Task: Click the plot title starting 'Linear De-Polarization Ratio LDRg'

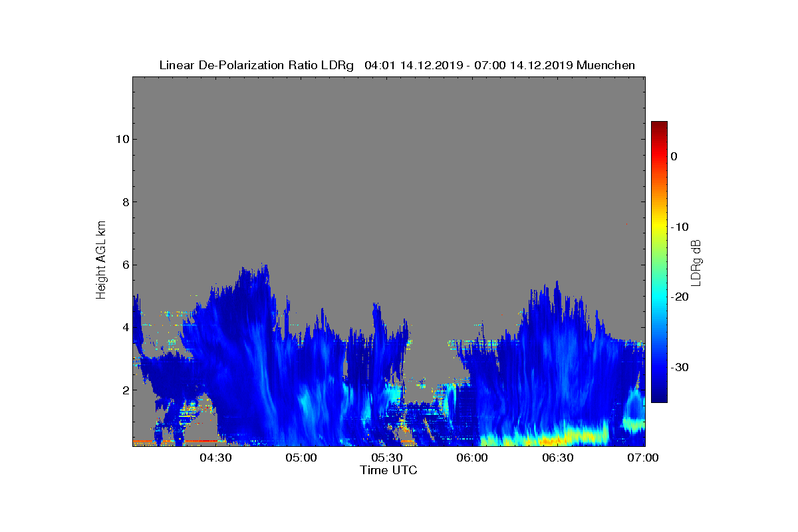Action: [397, 65]
